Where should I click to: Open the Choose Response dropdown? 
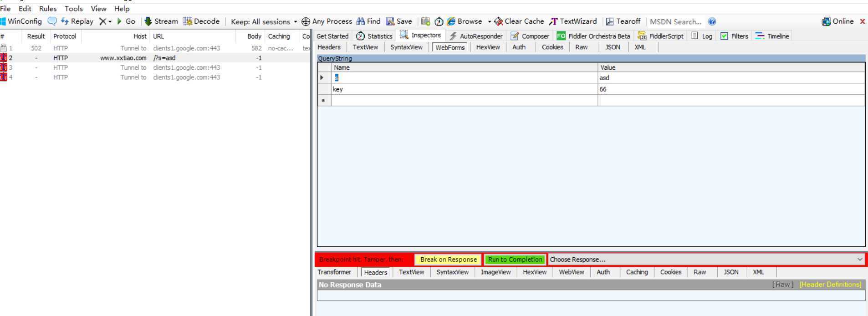(x=706, y=260)
